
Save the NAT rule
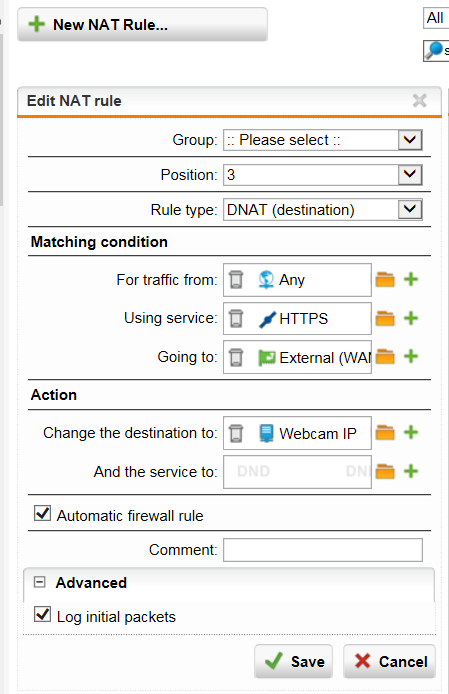pyautogui.click(x=294, y=661)
